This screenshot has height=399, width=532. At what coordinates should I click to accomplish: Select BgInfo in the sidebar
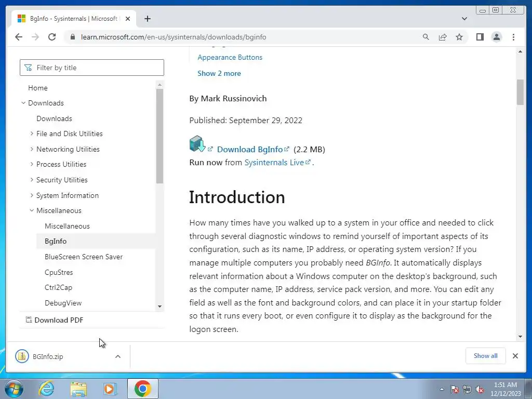(x=56, y=241)
